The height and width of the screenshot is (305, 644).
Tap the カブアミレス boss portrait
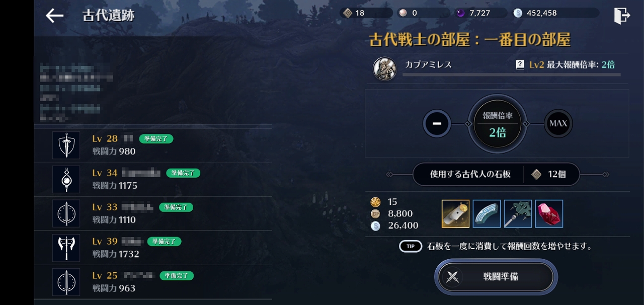384,69
